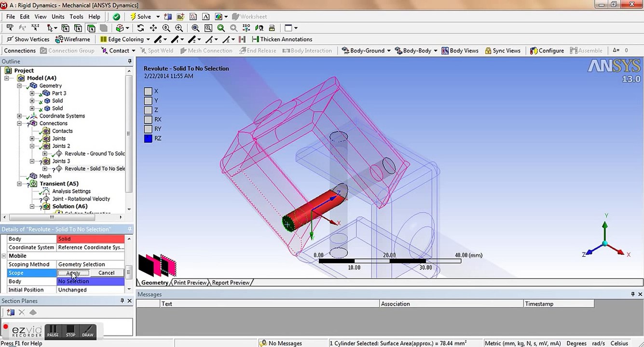The height and width of the screenshot is (347, 644).
Task: Toggle the RX degree-of-freedom box
Action: pos(148,120)
